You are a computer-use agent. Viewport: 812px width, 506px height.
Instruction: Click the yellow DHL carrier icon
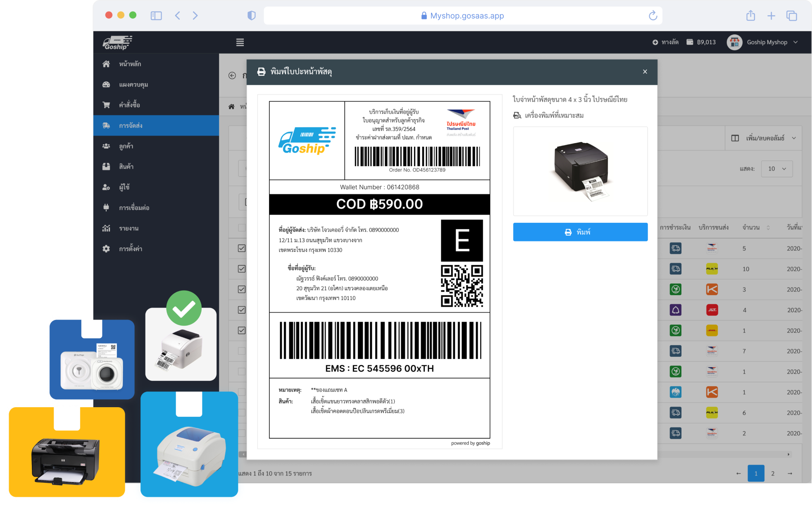pyautogui.click(x=712, y=330)
